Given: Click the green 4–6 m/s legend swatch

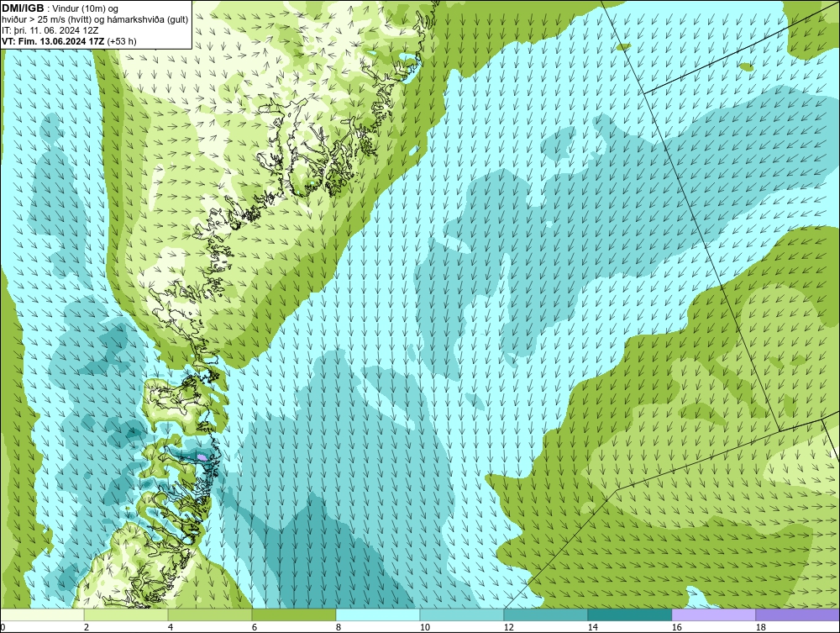Looking at the screenshot, I should pos(210,615).
